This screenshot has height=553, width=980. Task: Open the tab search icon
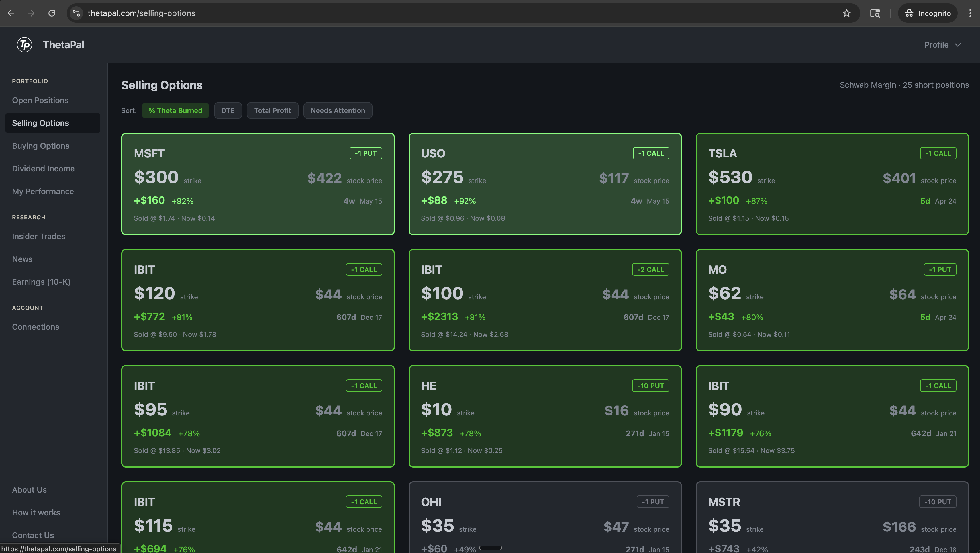875,13
